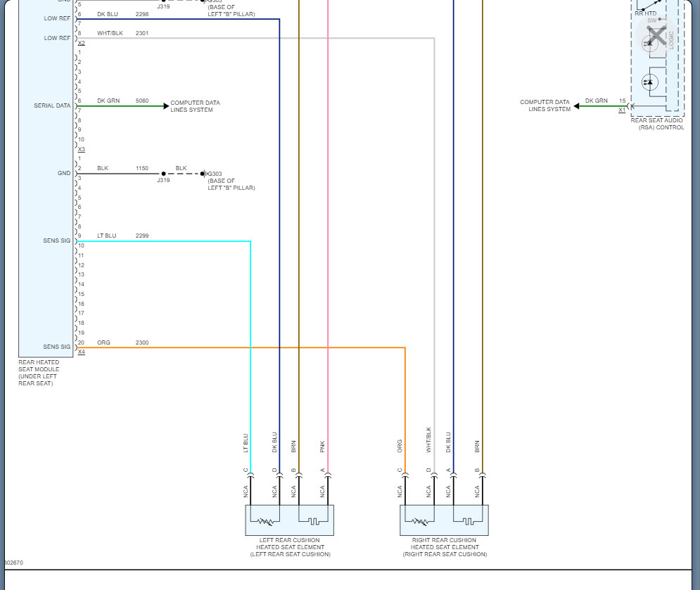Click the 'WHT/BLK 2301' wire label
Viewport: 700px width, 590px height.
pyautogui.click(x=123, y=33)
